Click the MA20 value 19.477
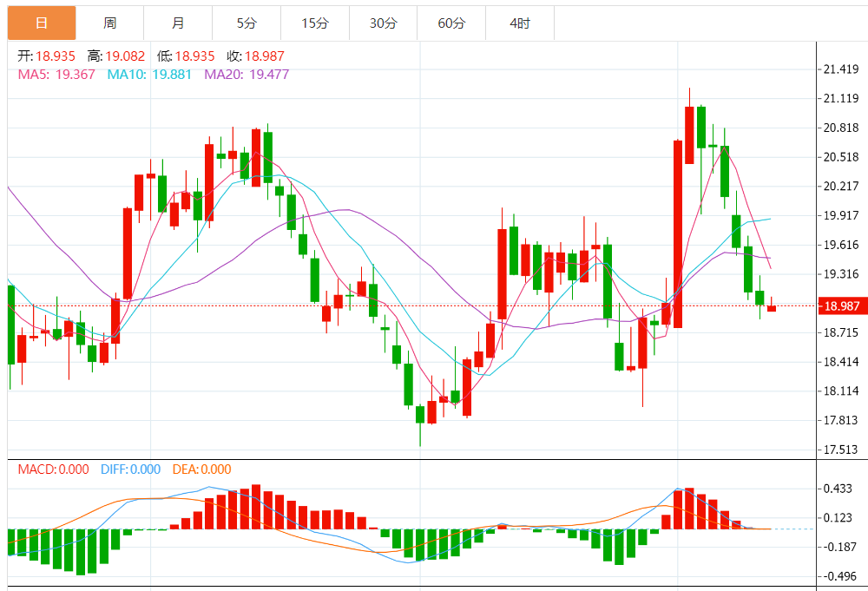 (x=269, y=74)
